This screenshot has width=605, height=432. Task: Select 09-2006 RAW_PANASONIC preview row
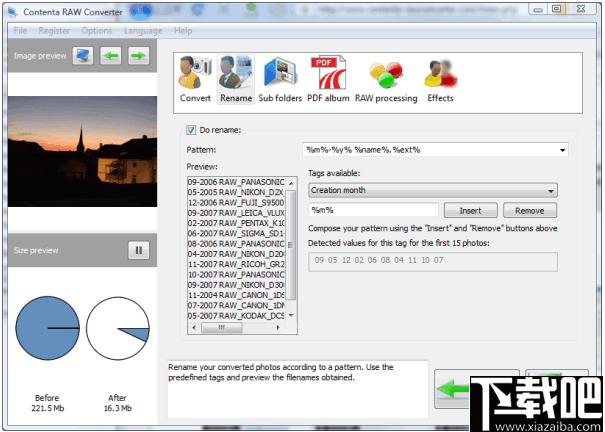point(236,182)
